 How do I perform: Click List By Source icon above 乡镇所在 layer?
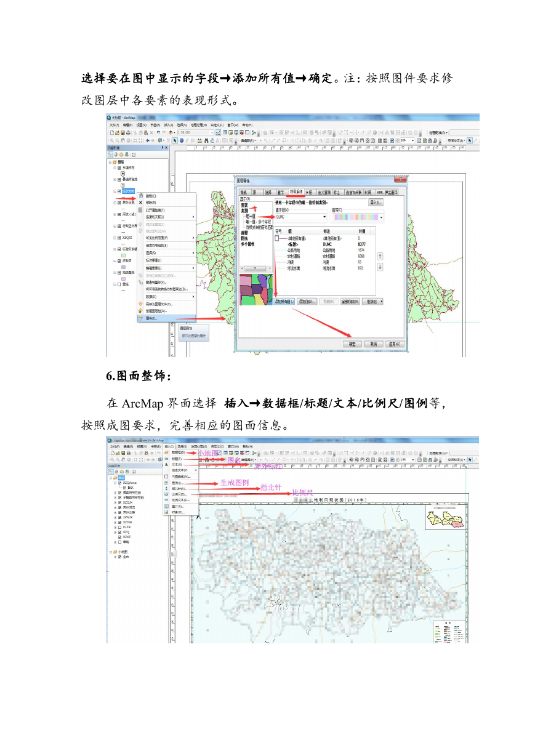[116, 155]
